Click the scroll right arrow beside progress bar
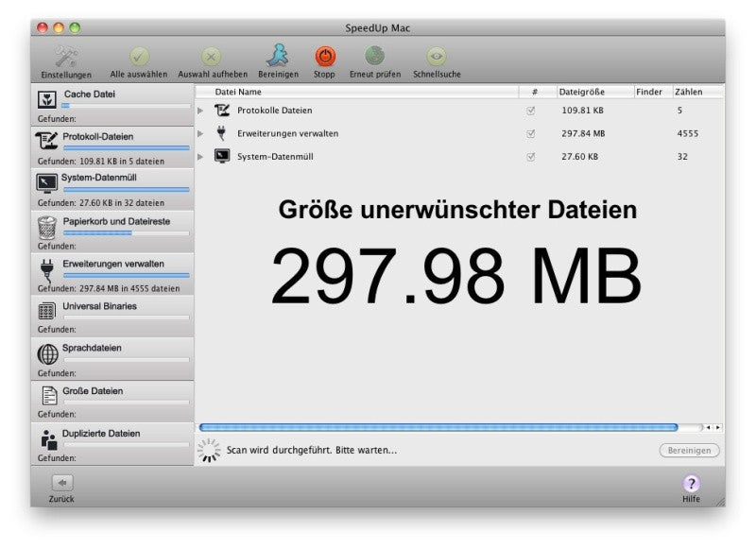 pos(718,427)
